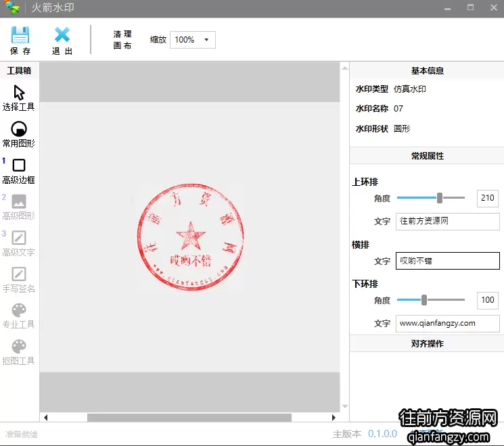Adjust the lower ring (下环排) angle slider
The image size is (504, 446).
click(424, 300)
